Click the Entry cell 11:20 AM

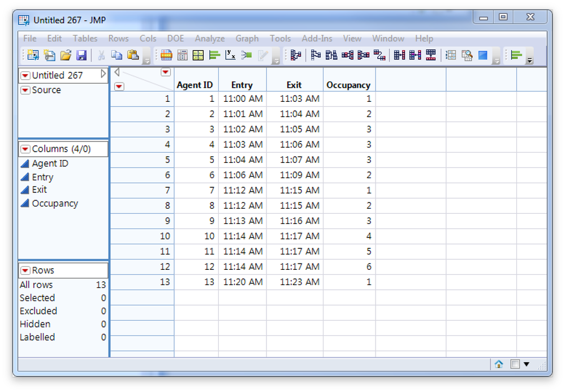tap(243, 282)
